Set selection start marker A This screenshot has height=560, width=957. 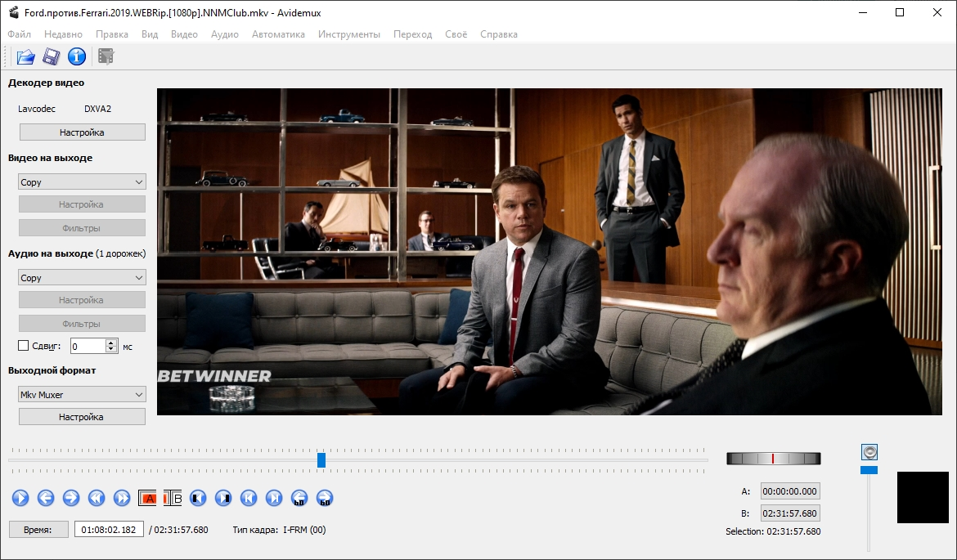point(147,499)
